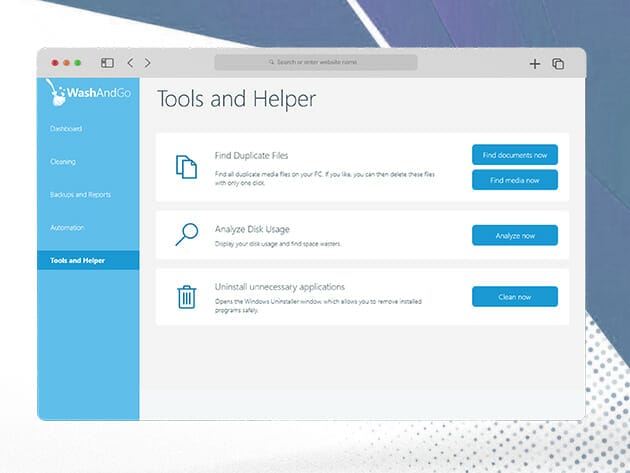Click the duplicate files document icon
Screen dimensions: 630x473
[x=186, y=166]
